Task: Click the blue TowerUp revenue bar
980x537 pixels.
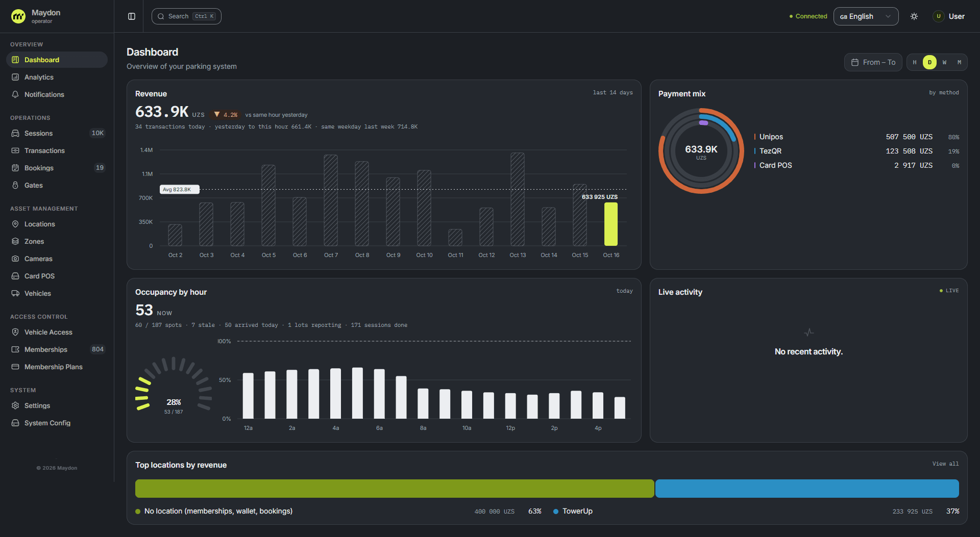Action: 807,489
